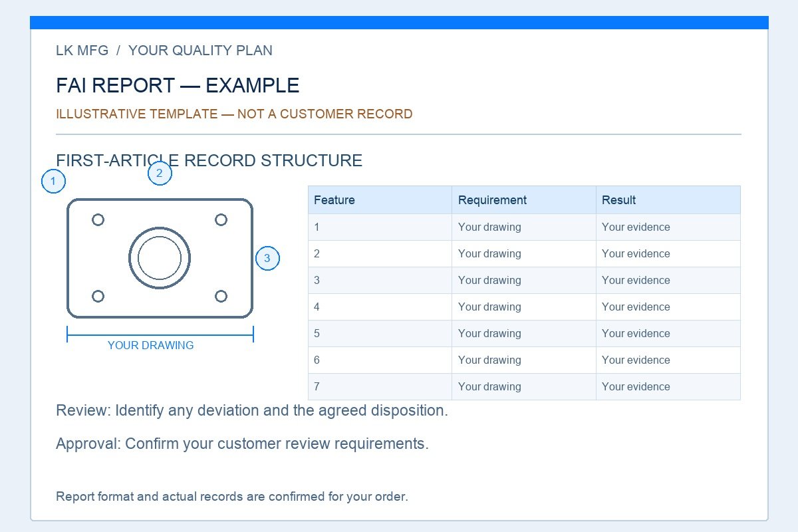This screenshot has width=798, height=532.
Task: Click balloon callout number 2
Action: click(x=160, y=173)
